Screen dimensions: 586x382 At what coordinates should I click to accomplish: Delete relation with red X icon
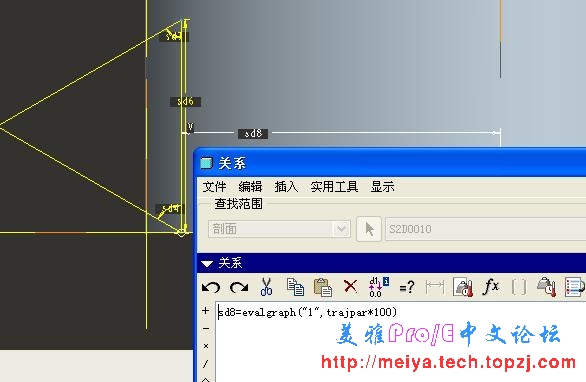(x=350, y=287)
